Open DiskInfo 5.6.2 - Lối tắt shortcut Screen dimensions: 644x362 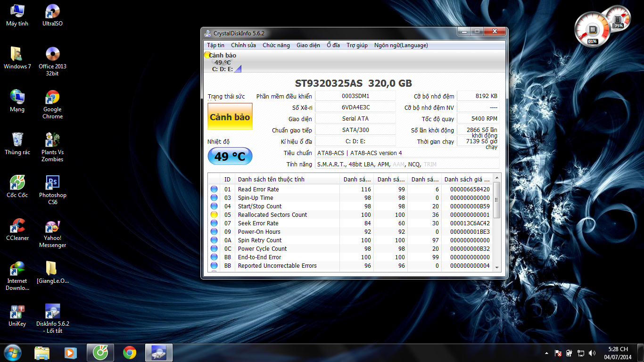[x=52, y=319]
